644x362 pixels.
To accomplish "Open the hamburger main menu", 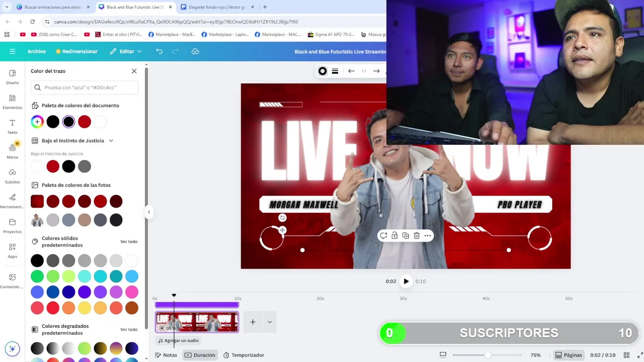I will (12, 51).
